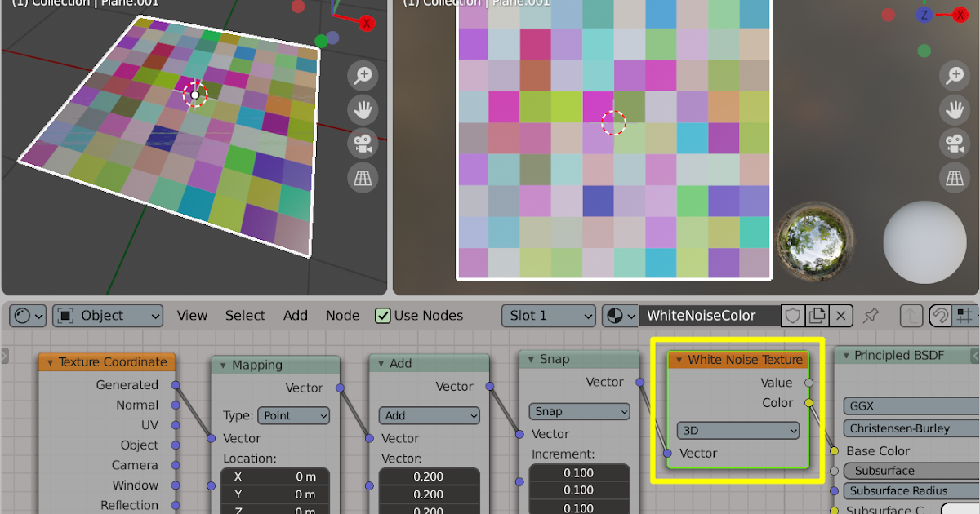Image resolution: width=980 pixels, height=514 pixels.
Task: Unlink the WhiteNoiseColor material with the X button
Action: (840, 316)
